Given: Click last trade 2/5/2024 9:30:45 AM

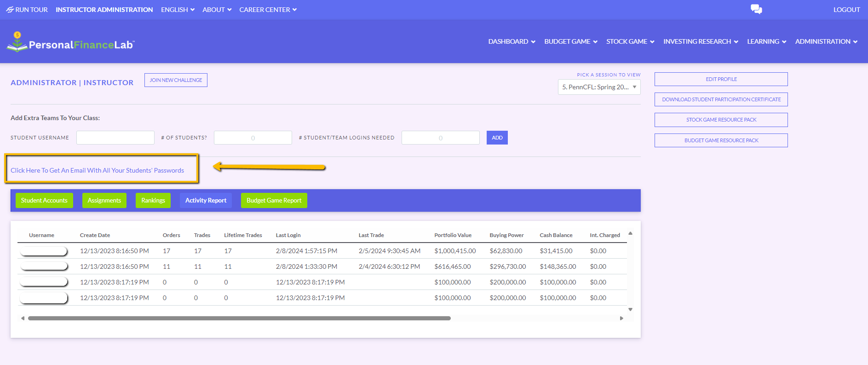Looking at the screenshot, I should coord(390,251).
